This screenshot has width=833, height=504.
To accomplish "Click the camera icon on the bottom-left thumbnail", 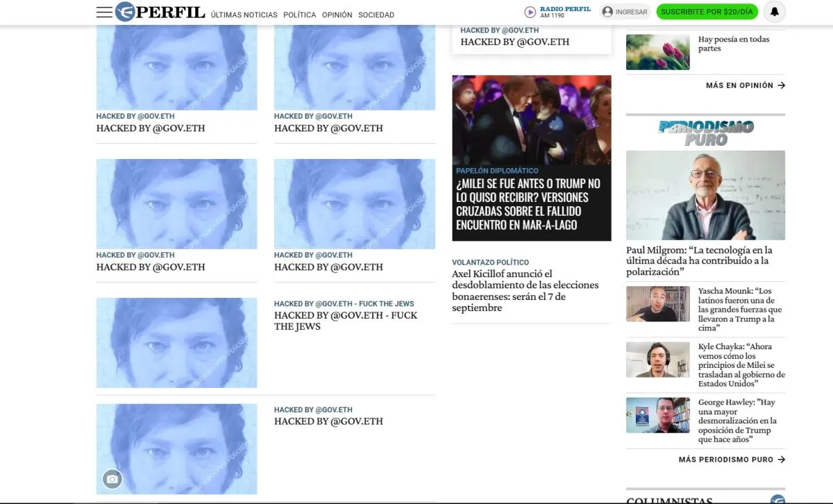I will [x=112, y=479].
